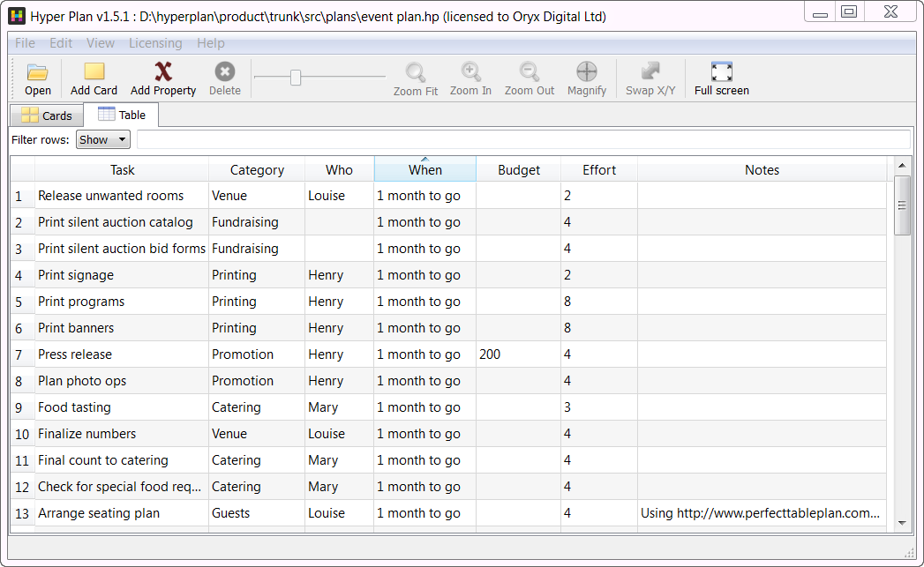This screenshot has height=567, width=924.
Task: Click the Zoom Fit magnifier icon
Action: coord(415,72)
